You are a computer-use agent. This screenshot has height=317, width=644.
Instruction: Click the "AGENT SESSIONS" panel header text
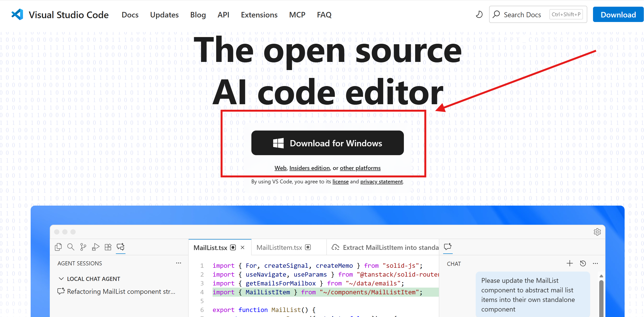(x=79, y=263)
